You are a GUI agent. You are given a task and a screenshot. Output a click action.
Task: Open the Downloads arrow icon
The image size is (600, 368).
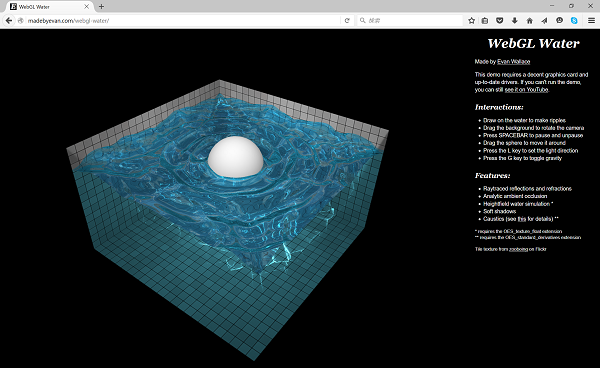pyautogui.click(x=515, y=21)
